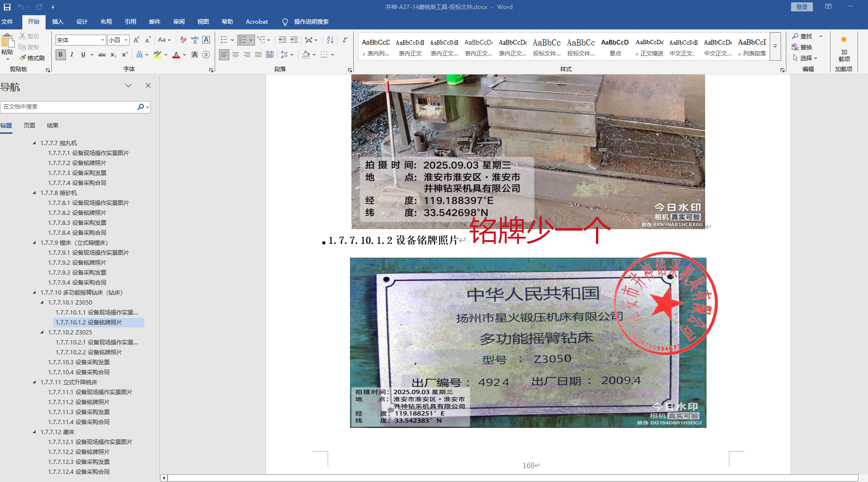Switch to the 布局 ribbon tab
This screenshot has height=482, width=868.
106,22
